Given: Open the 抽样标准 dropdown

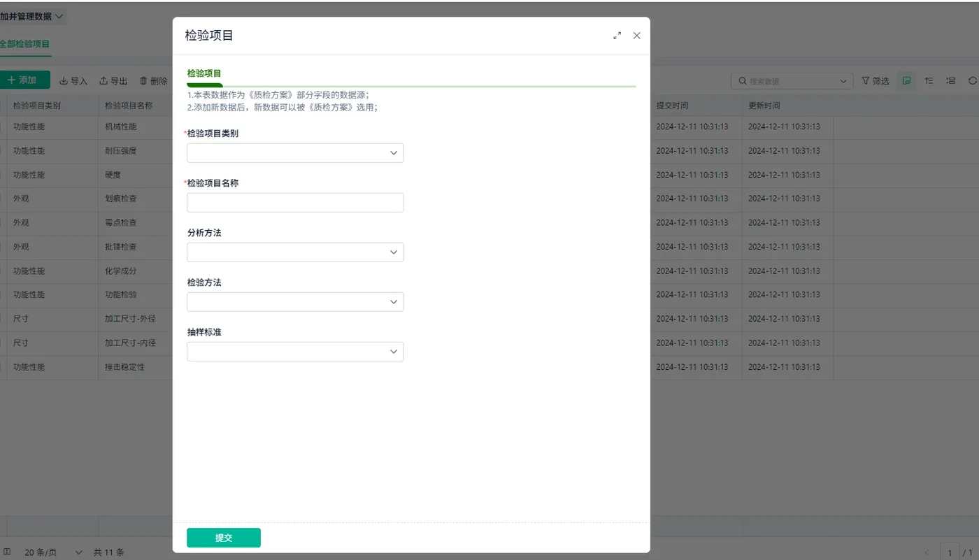Looking at the screenshot, I should click(295, 352).
